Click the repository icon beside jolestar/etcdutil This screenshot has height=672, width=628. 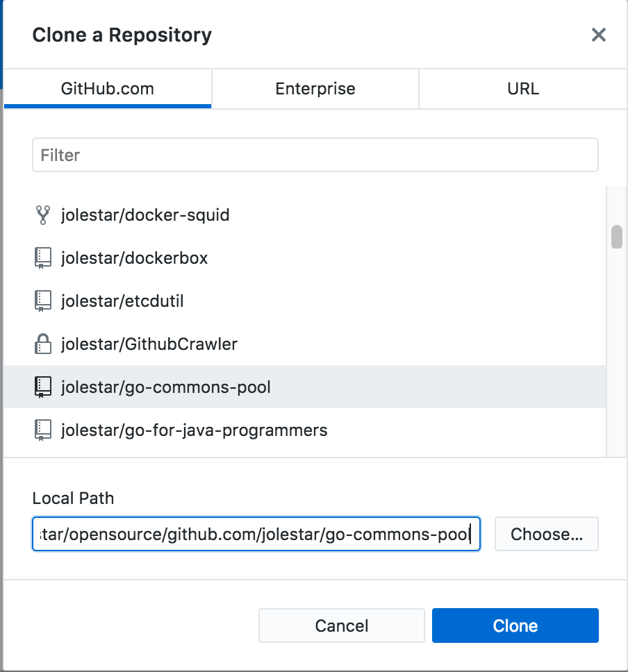coord(43,301)
